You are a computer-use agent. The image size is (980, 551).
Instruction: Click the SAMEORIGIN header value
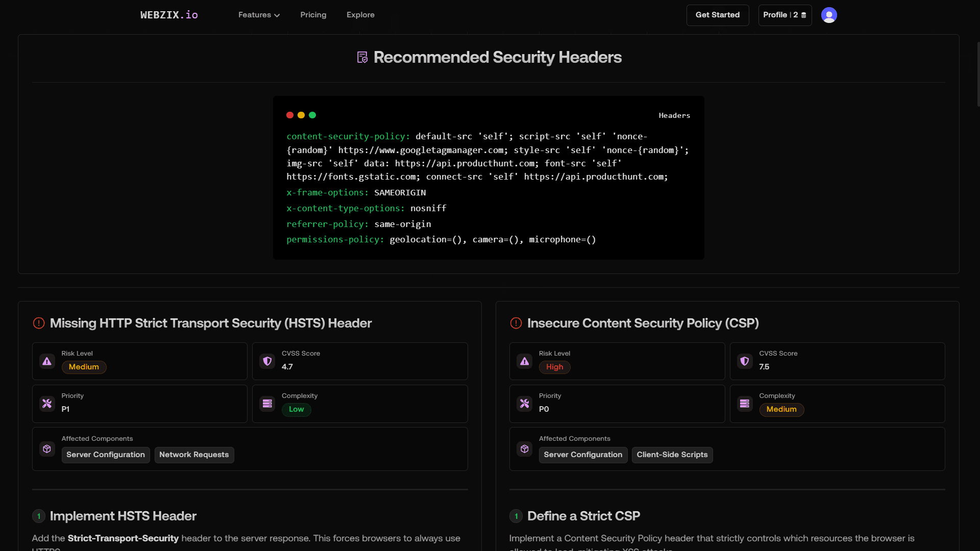[400, 192]
